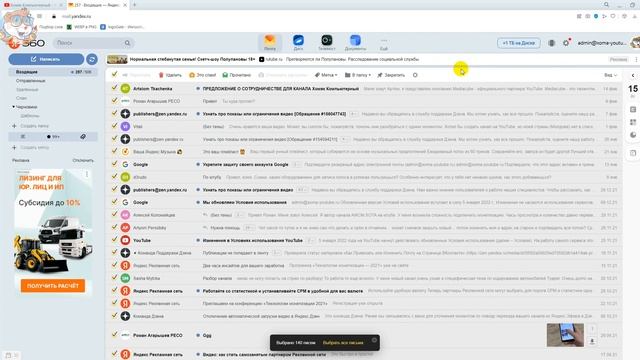The height and width of the screenshot is (360, 640).
Task: Click the +1 ТБ на Диске button
Action: (519, 43)
